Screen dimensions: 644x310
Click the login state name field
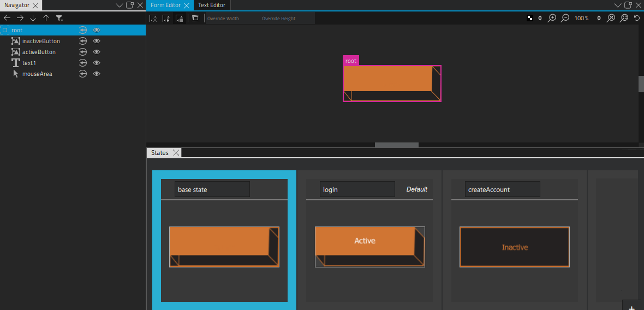click(x=357, y=189)
